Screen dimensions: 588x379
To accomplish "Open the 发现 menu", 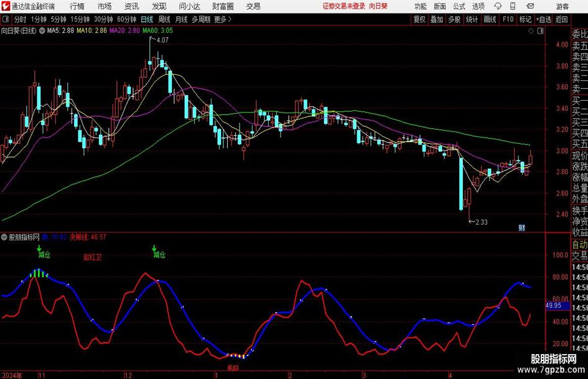I will pyautogui.click(x=159, y=6).
